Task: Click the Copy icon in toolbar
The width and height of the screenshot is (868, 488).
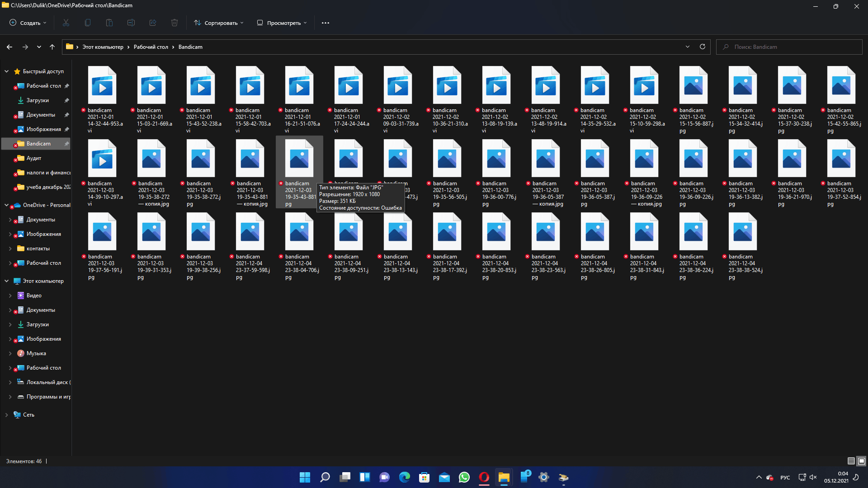Action: tap(88, 23)
